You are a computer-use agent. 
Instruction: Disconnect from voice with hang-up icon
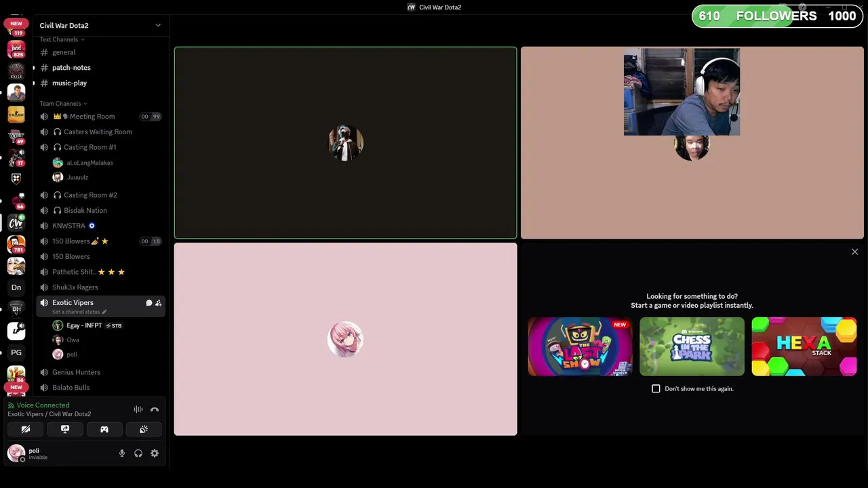pyautogui.click(x=155, y=409)
